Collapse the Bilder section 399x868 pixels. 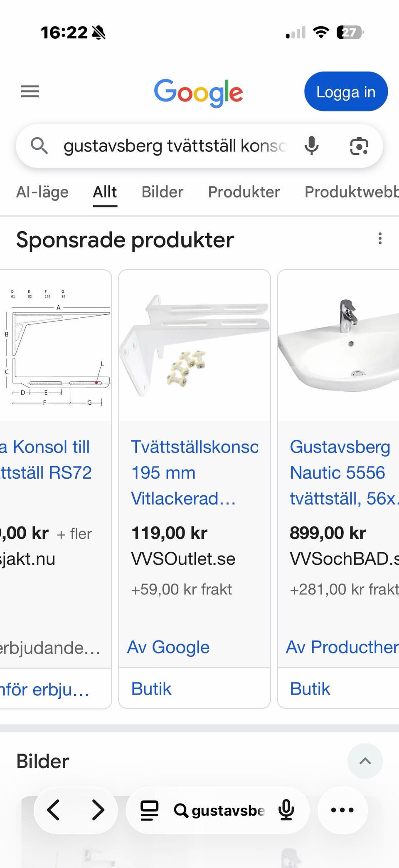365,761
